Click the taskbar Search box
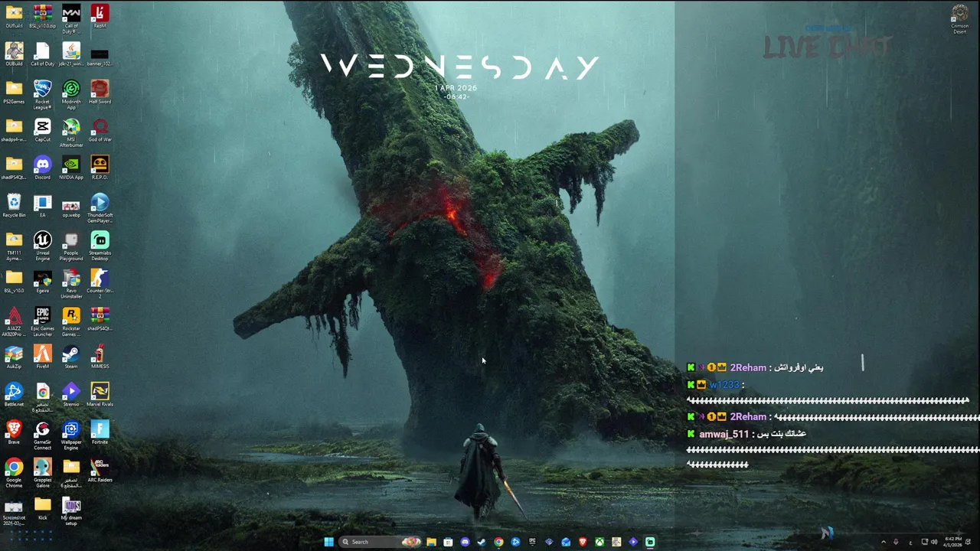 tap(380, 542)
